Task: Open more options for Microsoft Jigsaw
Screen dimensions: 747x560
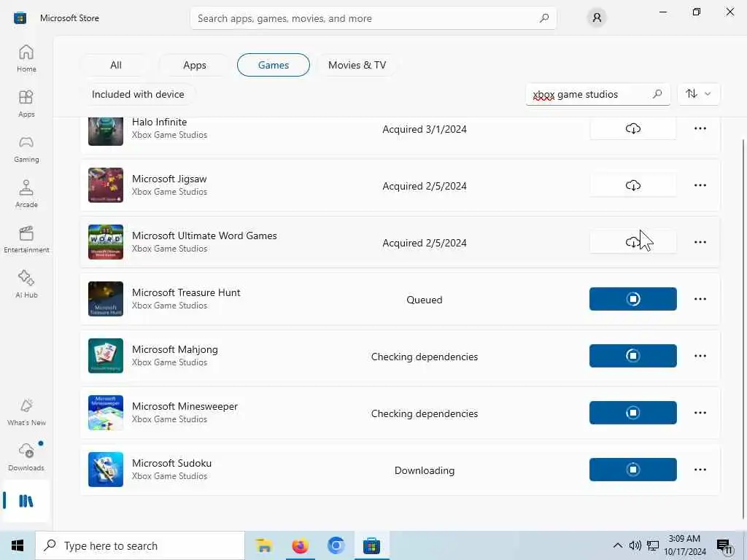Action: [x=700, y=185]
